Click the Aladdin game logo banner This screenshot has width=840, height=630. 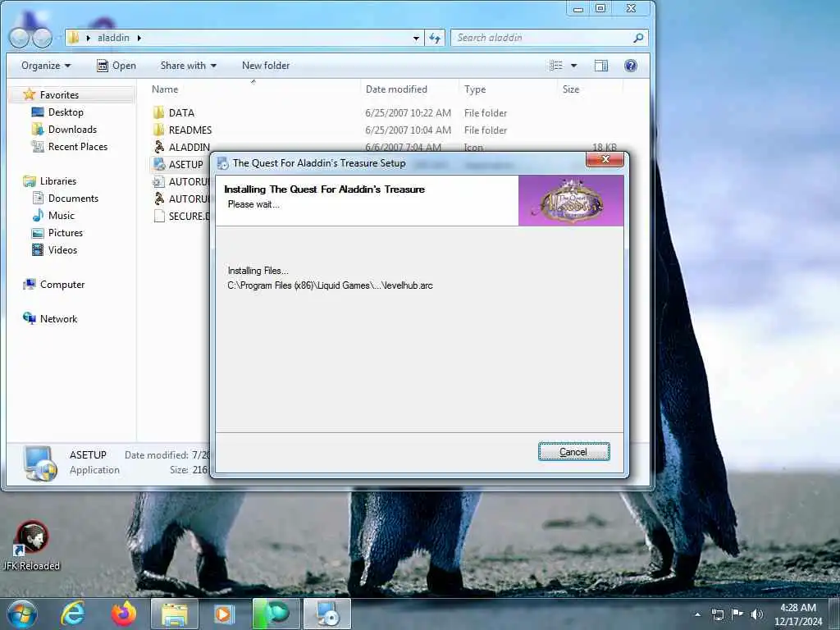click(571, 200)
